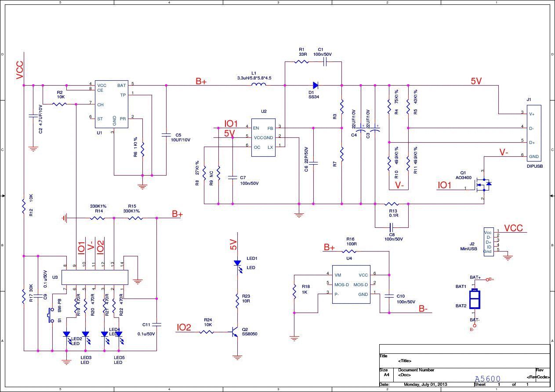Select the U4 battery protection IC body
The height and width of the screenshot is (392, 555).
(x=351, y=284)
